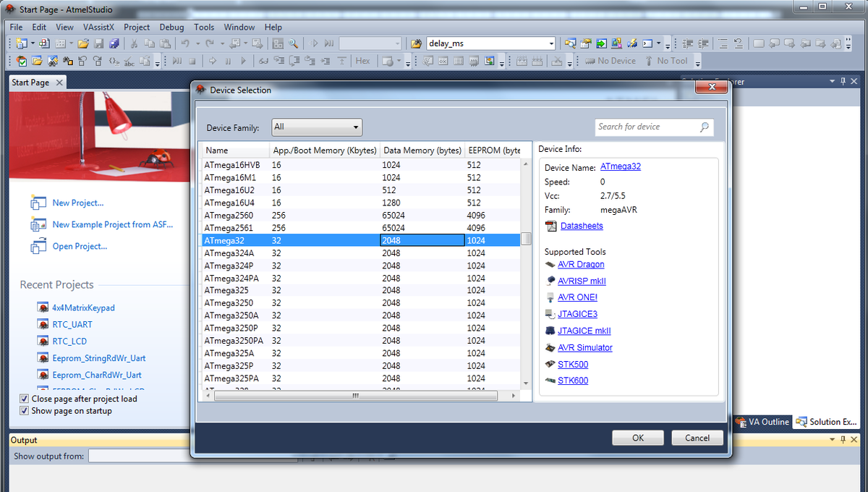Viewport: 868px width, 492px height.
Task: Open the Command Window dropdown arrow
Action: click(x=659, y=43)
